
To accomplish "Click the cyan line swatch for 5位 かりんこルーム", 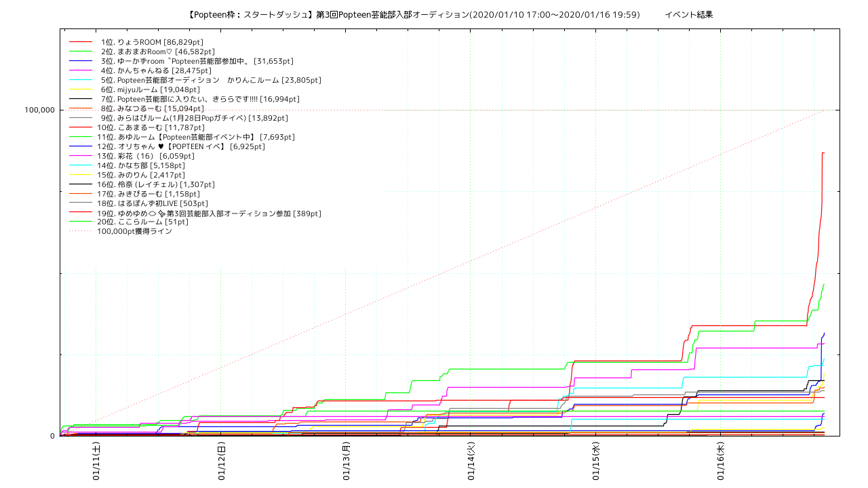I will click(x=80, y=80).
